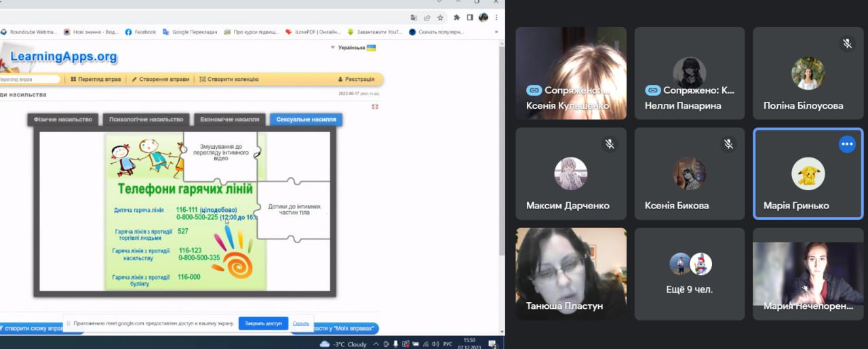Open Chrome extensions puzzle icon
This screenshot has width=868, height=349.
(456, 18)
